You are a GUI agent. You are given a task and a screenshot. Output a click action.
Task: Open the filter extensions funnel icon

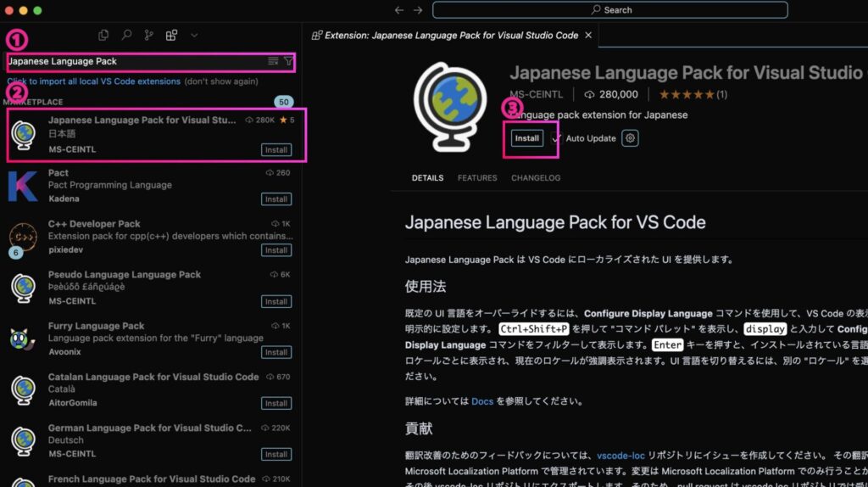tap(288, 61)
